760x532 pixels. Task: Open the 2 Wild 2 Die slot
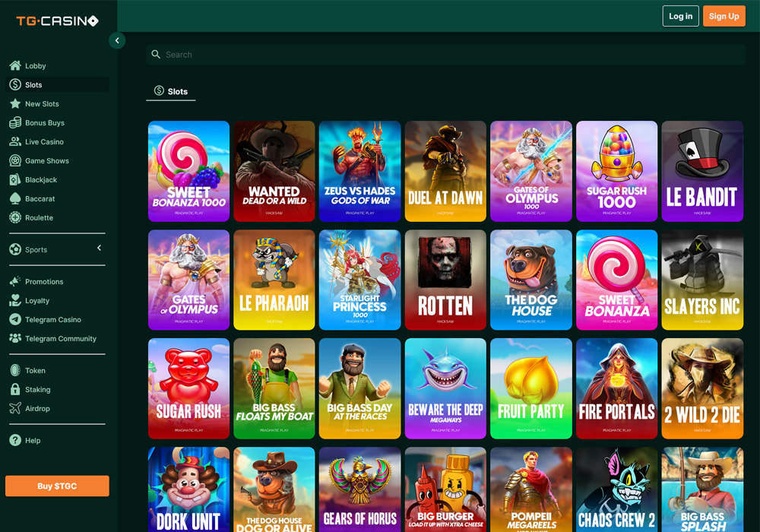702,388
